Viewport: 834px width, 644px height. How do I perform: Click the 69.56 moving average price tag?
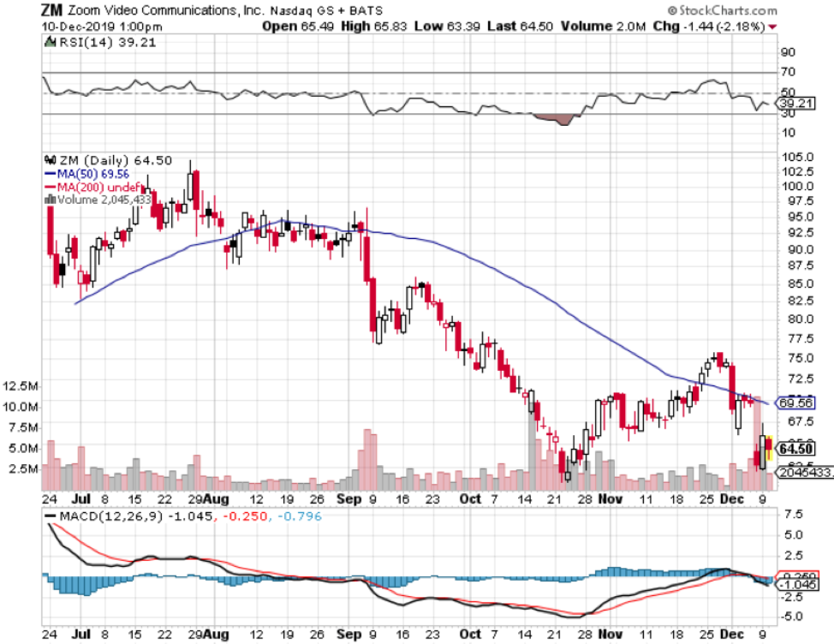(x=795, y=403)
